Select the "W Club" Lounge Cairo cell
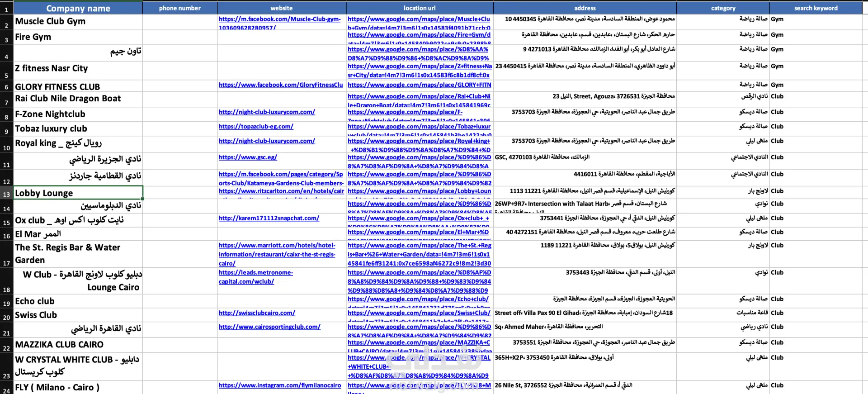 point(78,281)
